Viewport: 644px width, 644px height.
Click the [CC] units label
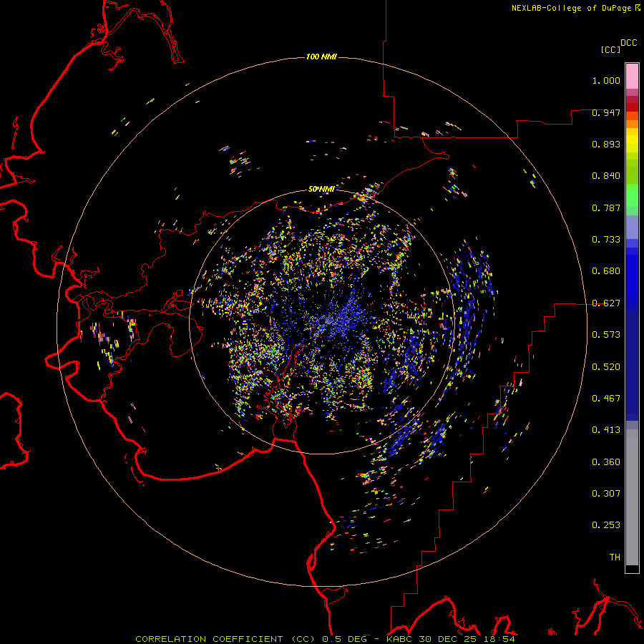tap(610, 49)
